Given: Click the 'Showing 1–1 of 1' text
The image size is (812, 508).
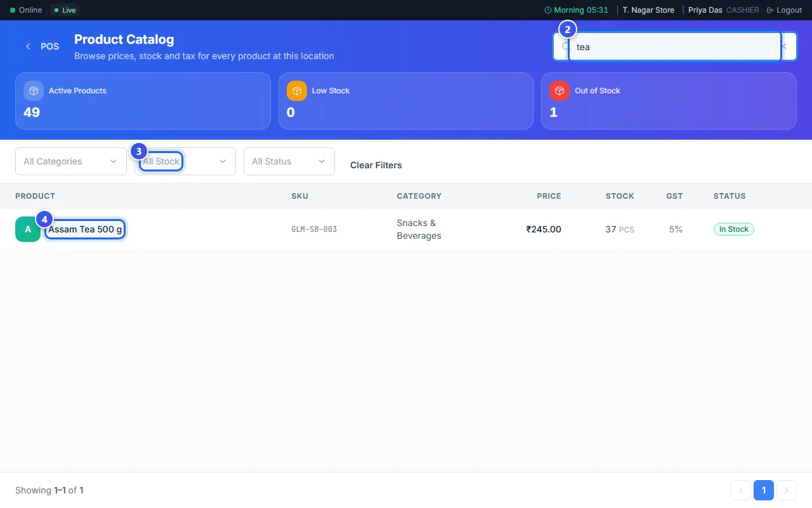Looking at the screenshot, I should pos(49,490).
